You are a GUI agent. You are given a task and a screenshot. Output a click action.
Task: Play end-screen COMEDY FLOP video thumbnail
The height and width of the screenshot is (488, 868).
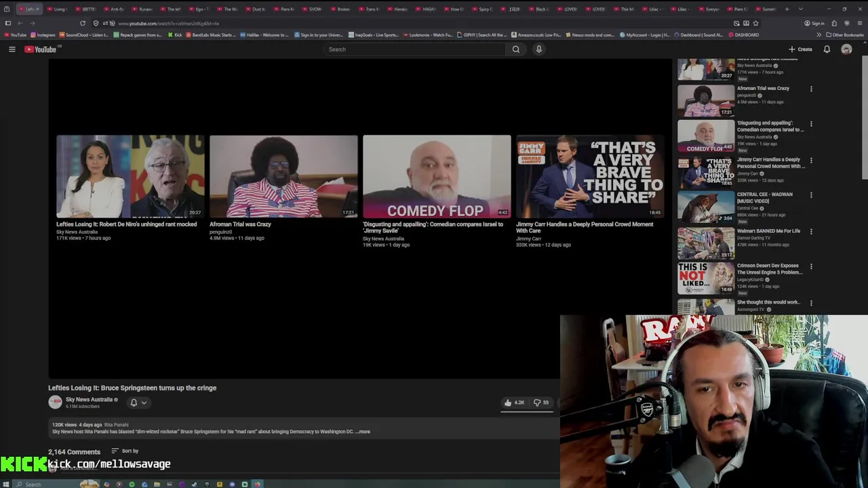coord(437,176)
